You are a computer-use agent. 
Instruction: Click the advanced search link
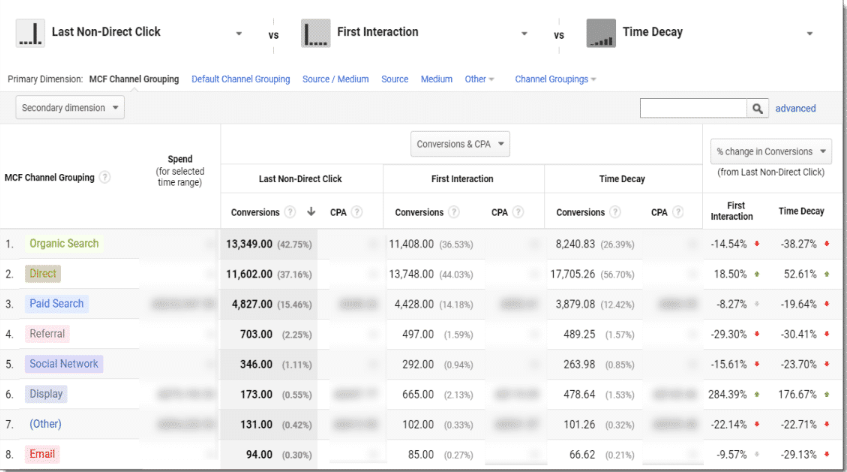pos(795,108)
